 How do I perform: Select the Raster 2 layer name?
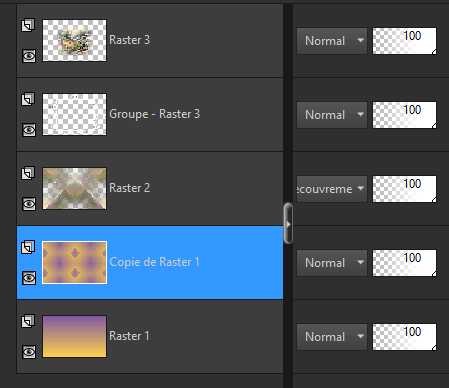point(130,188)
